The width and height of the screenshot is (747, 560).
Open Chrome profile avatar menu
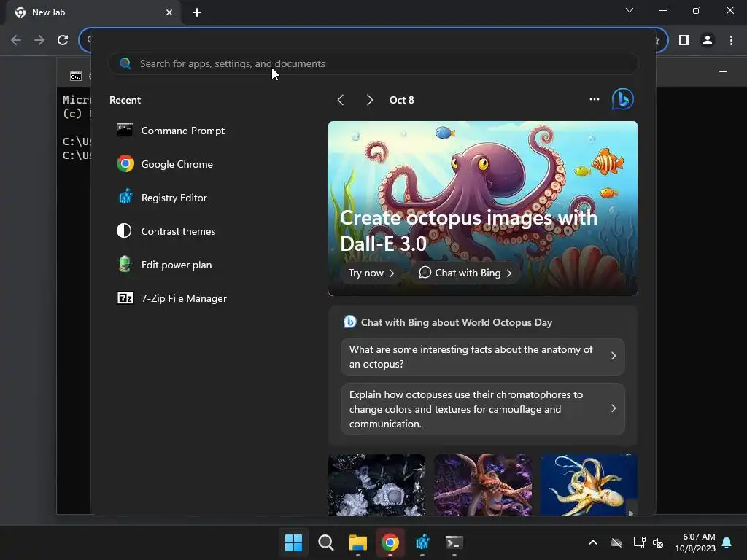tap(708, 40)
